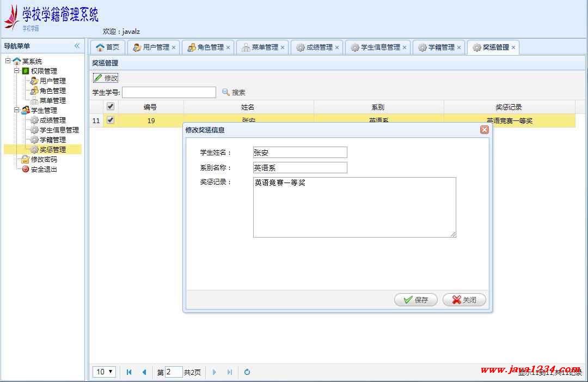The height and width of the screenshot is (382, 588).
Task: Go to the previous page arrow
Action: [144, 372]
